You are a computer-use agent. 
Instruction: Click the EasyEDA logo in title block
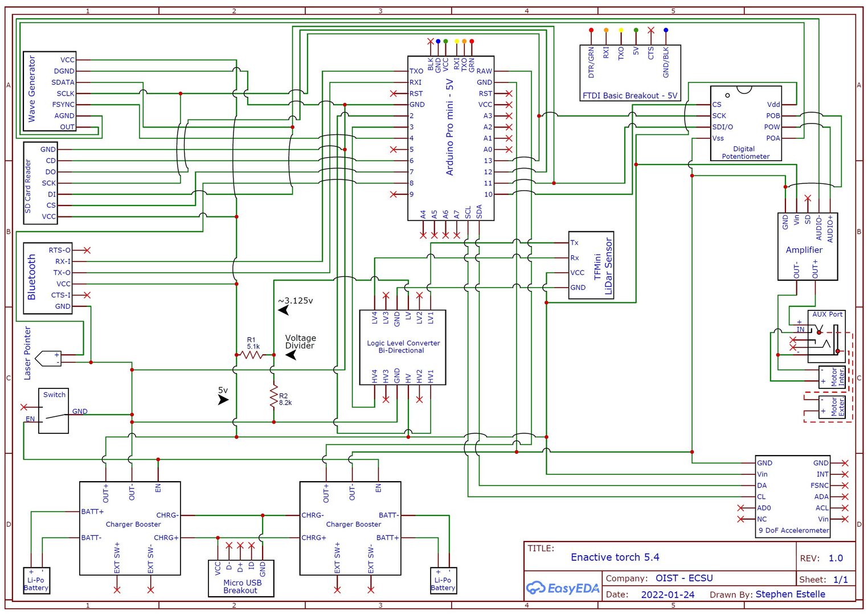pos(562,588)
